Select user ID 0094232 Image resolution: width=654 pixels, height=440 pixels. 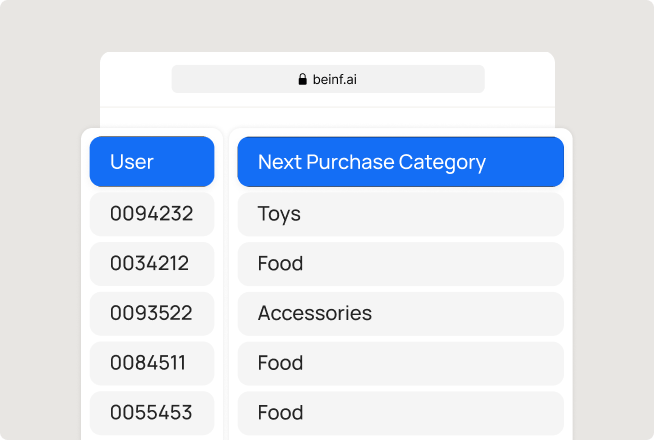click(x=152, y=214)
